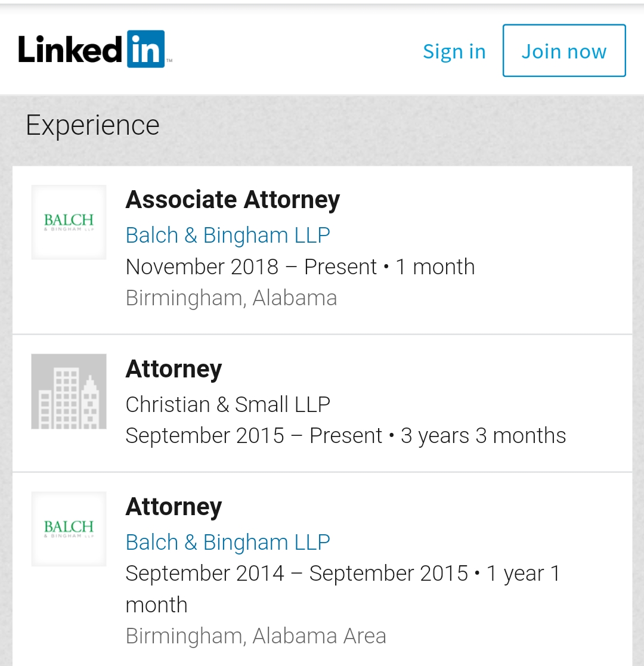Viewport: 644px width, 666px height.
Task: Open Balch logo beside 2014 Attorney entry
Action: tap(69, 529)
